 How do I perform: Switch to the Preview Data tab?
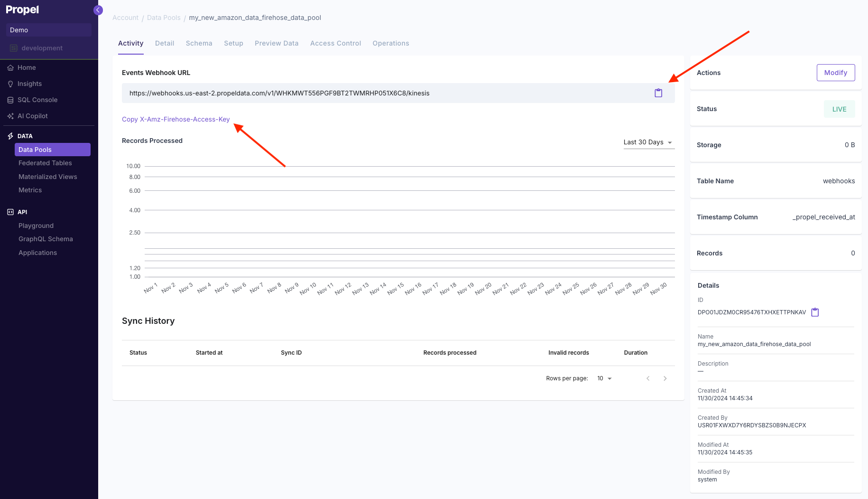coord(277,43)
